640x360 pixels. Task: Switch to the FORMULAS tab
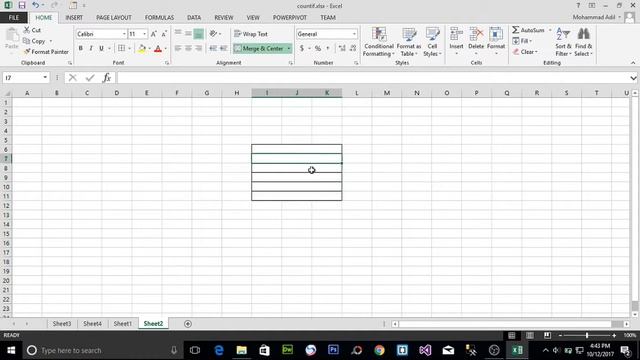[159, 18]
